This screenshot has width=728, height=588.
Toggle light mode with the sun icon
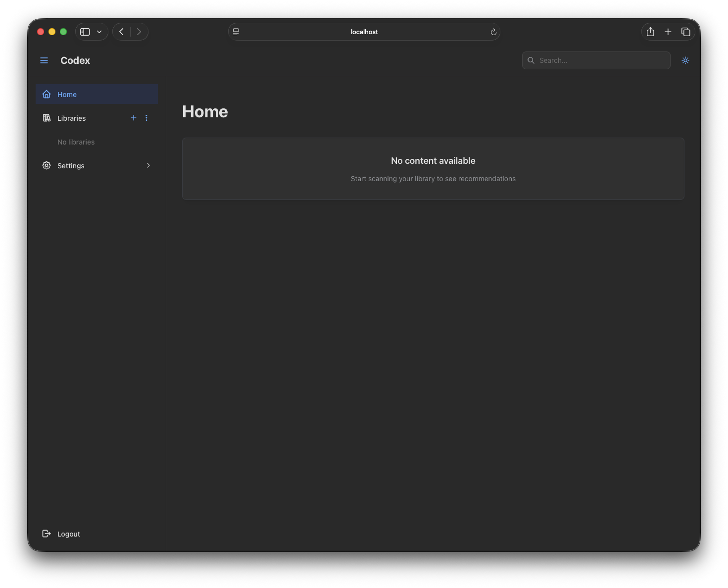pos(685,60)
